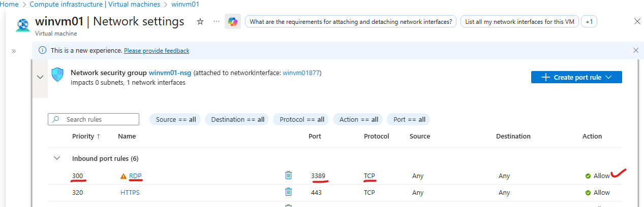Collapse the Inbound port rules group
This screenshot has height=207, width=644.
pos(57,158)
